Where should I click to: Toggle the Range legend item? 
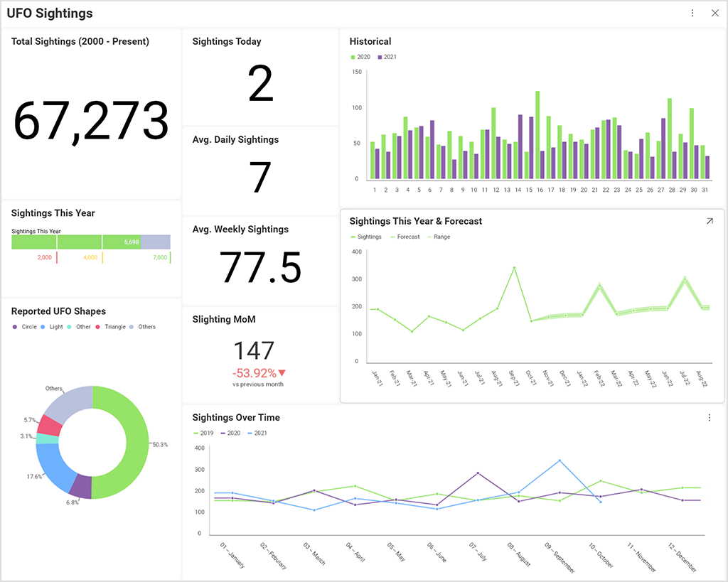coord(438,237)
